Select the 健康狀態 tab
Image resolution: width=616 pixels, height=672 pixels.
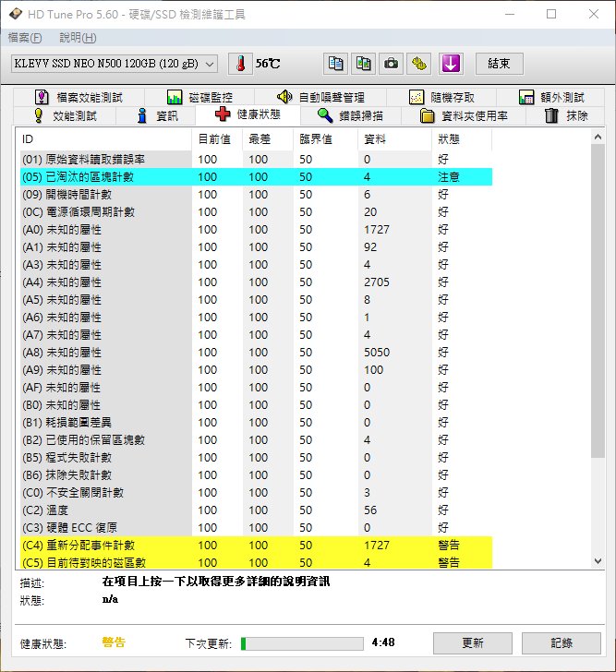pos(248,114)
